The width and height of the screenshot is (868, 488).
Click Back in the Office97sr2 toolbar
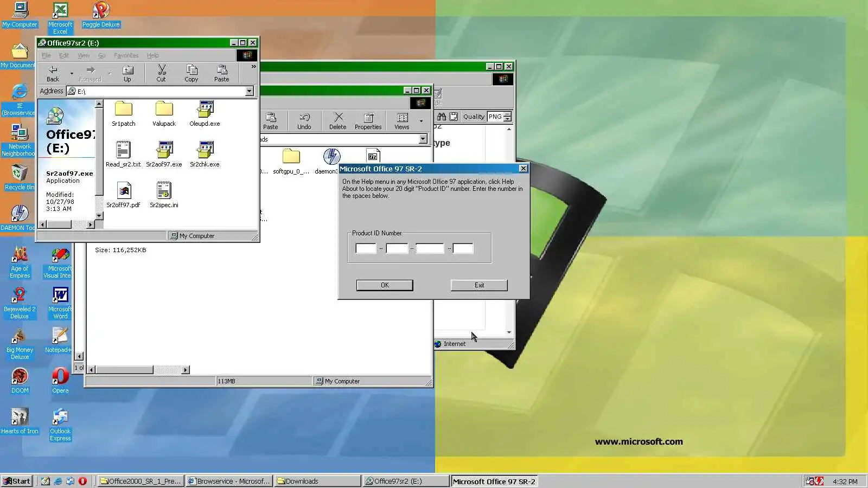coord(53,73)
